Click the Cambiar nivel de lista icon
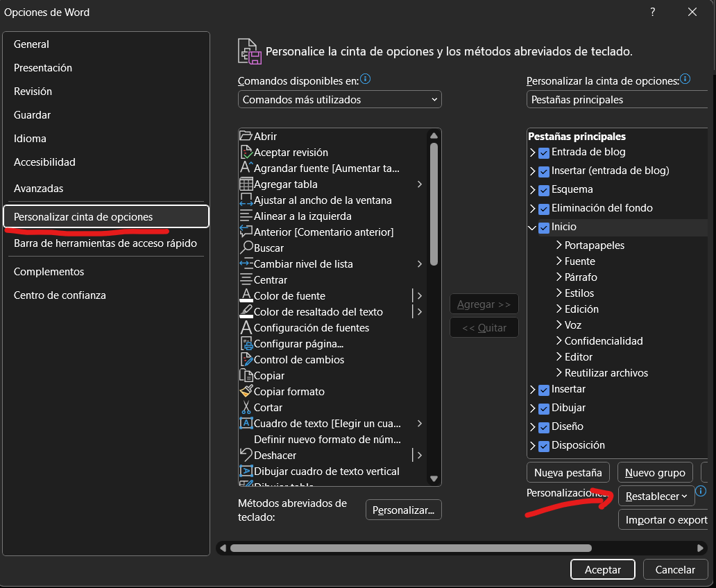Image resolution: width=716 pixels, height=588 pixels. click(x=246, y=264)
